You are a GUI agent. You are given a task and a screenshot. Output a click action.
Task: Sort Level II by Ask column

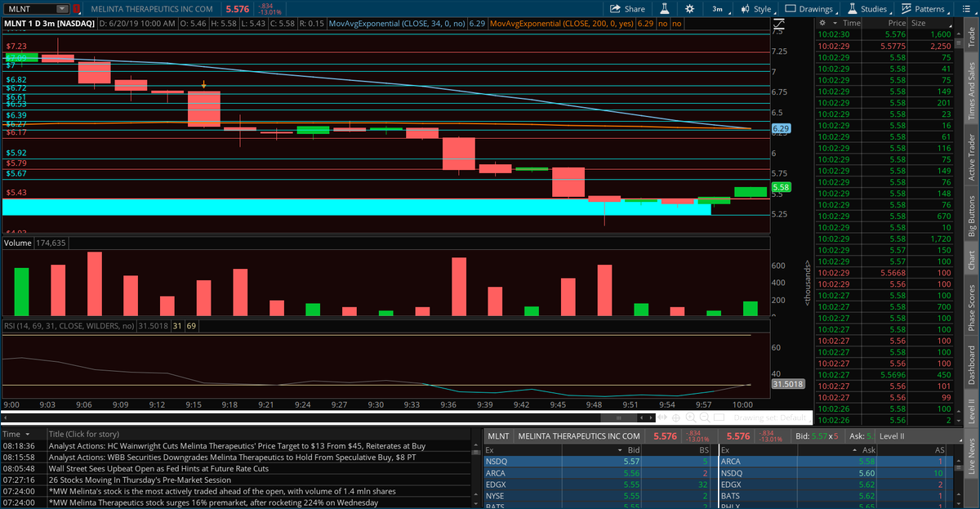[868, 449]
